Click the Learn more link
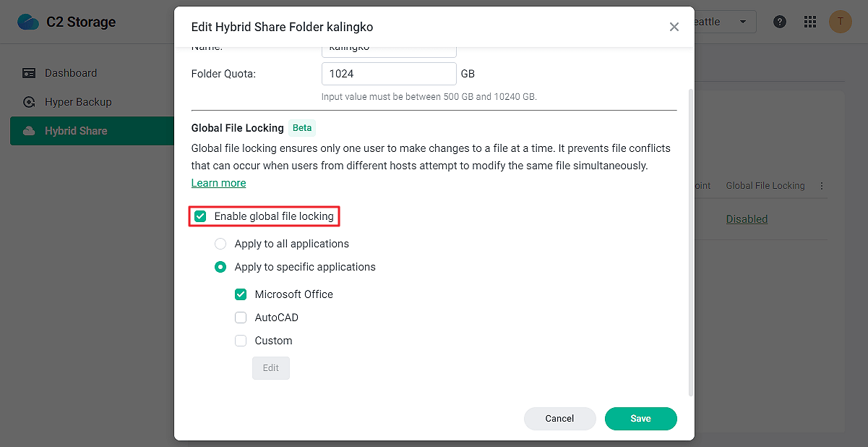The width and height of the screenshot is (868, 447). (218, 182)
